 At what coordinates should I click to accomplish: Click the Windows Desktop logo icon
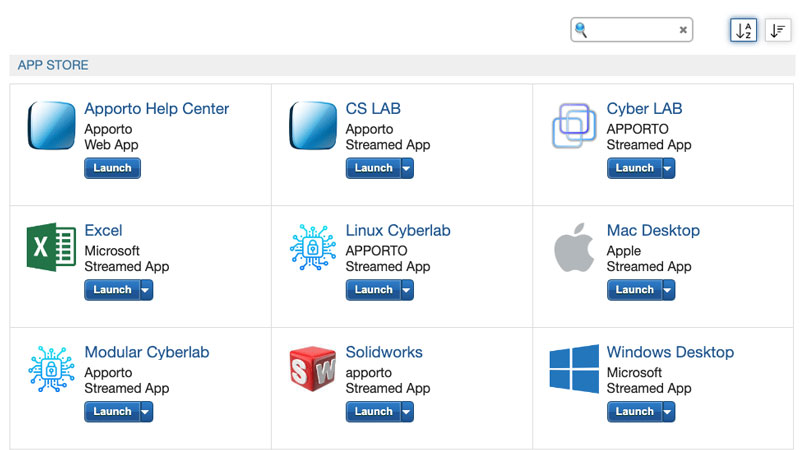point(574,369)
